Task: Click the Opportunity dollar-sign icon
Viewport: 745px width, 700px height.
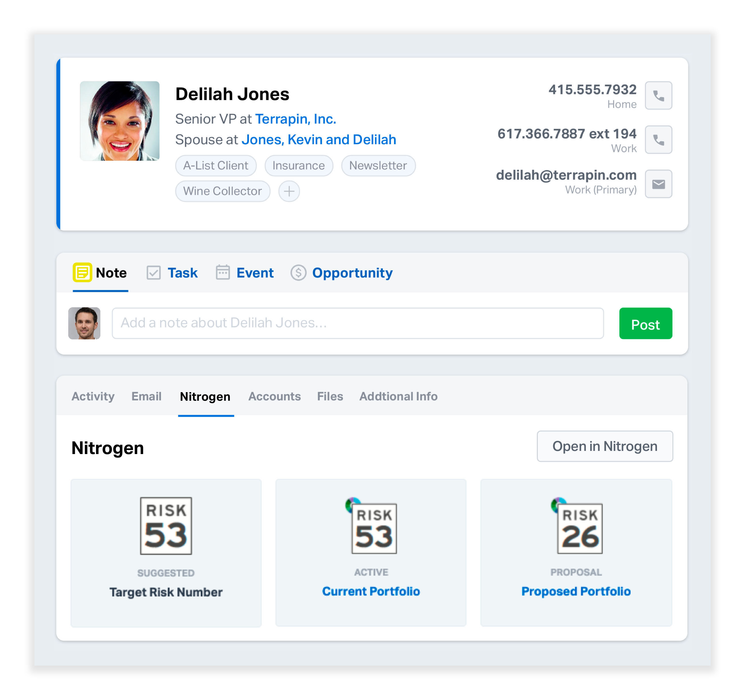Action: (298, 273)
